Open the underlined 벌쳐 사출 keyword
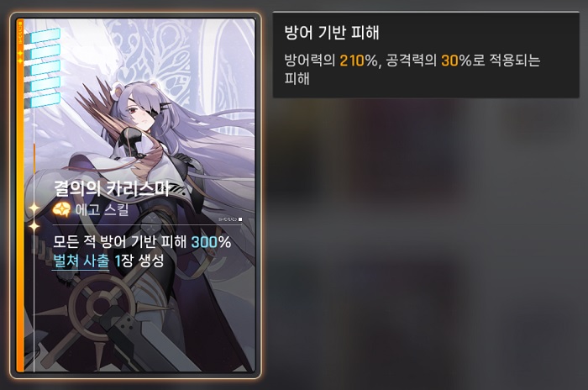The image size is (588, 390). tap(81, 261)
